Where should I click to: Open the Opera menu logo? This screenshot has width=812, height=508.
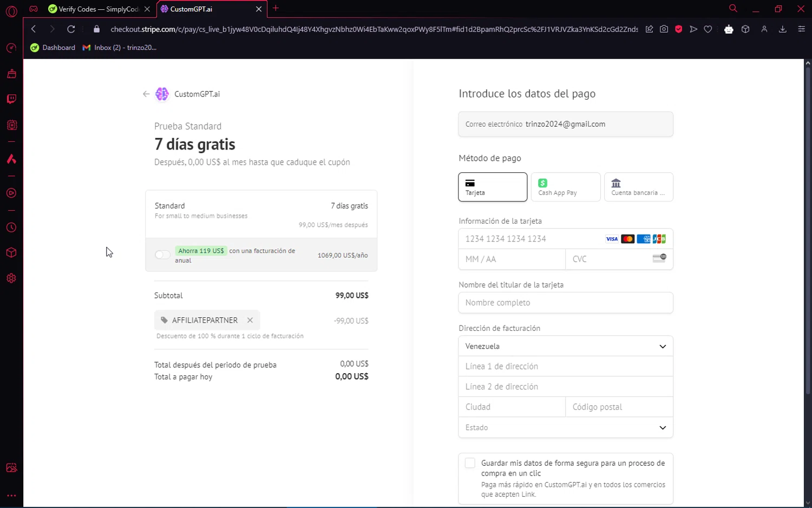click(11, 11)
